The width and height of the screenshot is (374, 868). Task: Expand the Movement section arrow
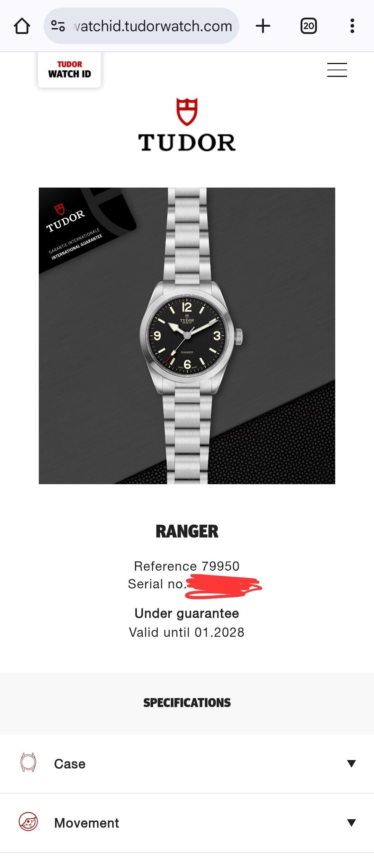point(351,823)
